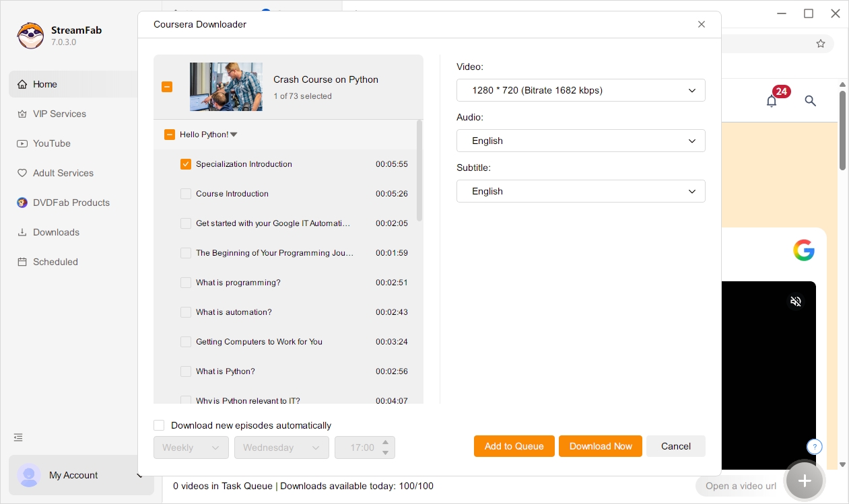Image resolution: width=849 pixels, height=504 pixels.
Task: Click the My Account avatar
Action: [x=29, y=475]
